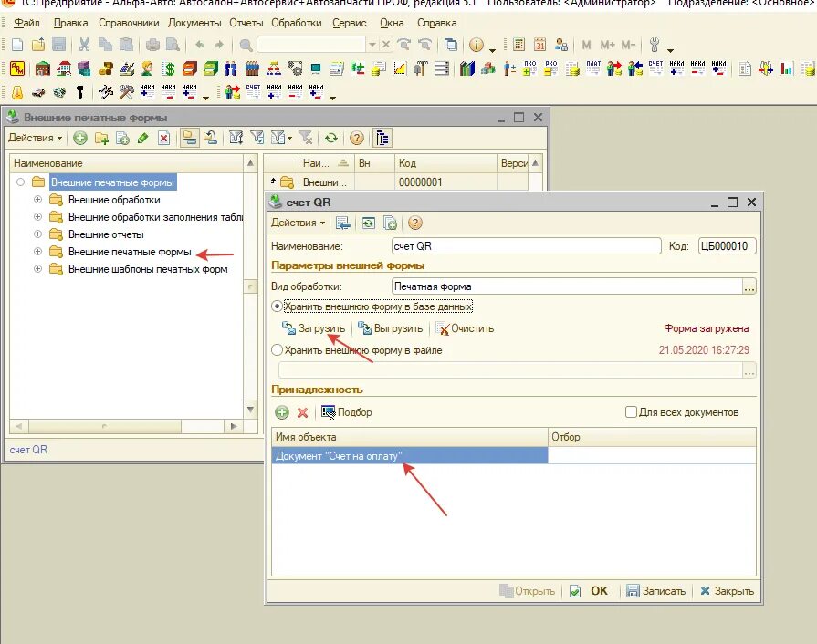Select the Внешние печатные формы subfolder in tree
This screenshot has width=817, height=644.
click(130, 252)
